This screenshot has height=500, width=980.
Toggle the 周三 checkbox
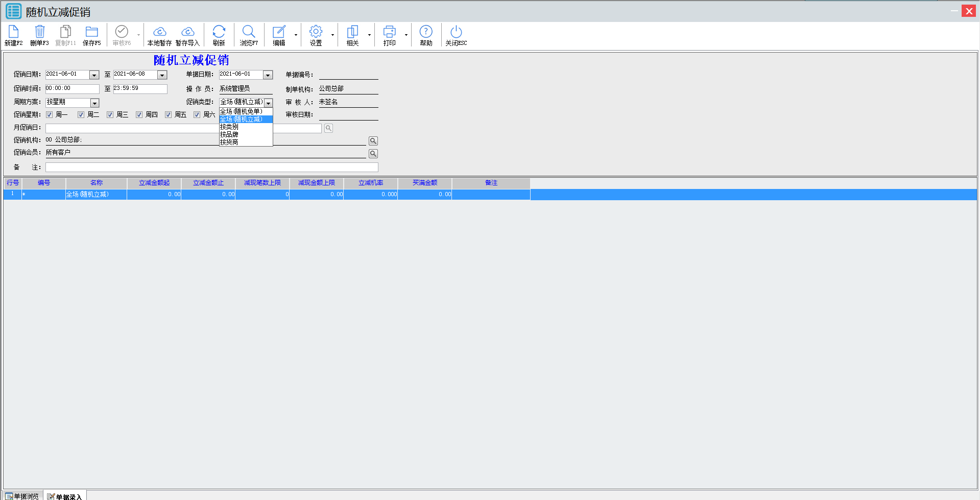click(x=110, y=115)
